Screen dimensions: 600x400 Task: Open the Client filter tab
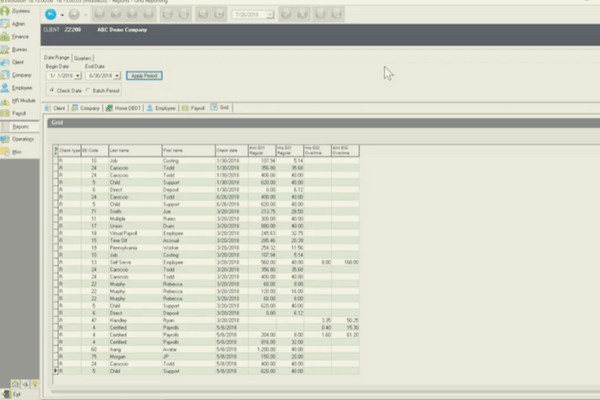[x=55, y=108]
